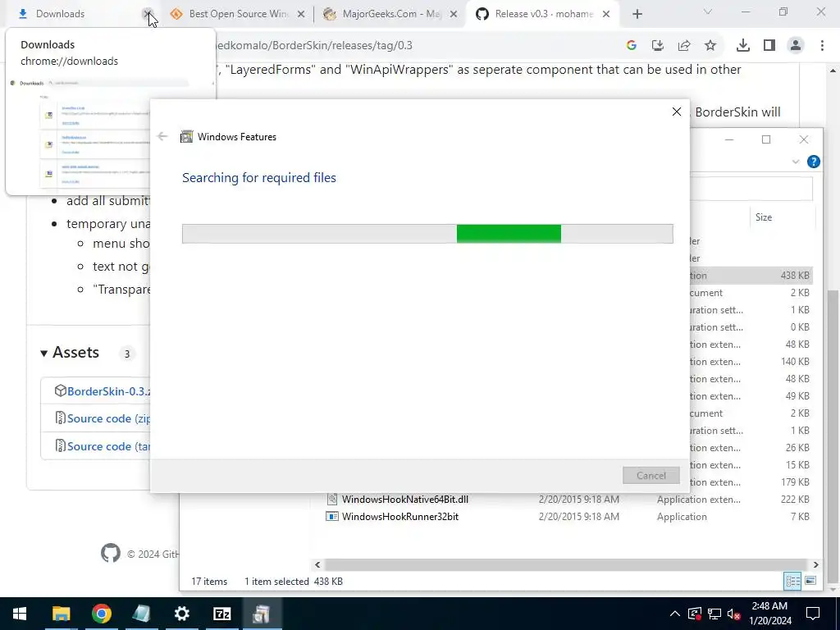Image resolution: width=840 pixels, height=630 pixels.
Task: Click the network tray icon
Action: (714, 614)
